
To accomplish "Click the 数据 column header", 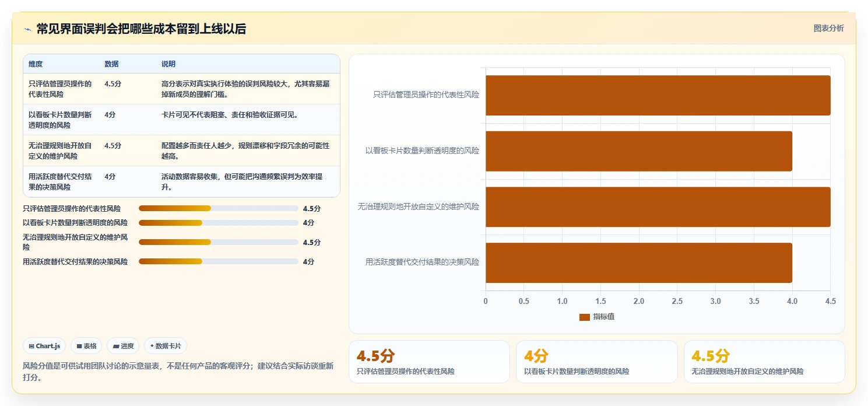I will tap(111, 64).
